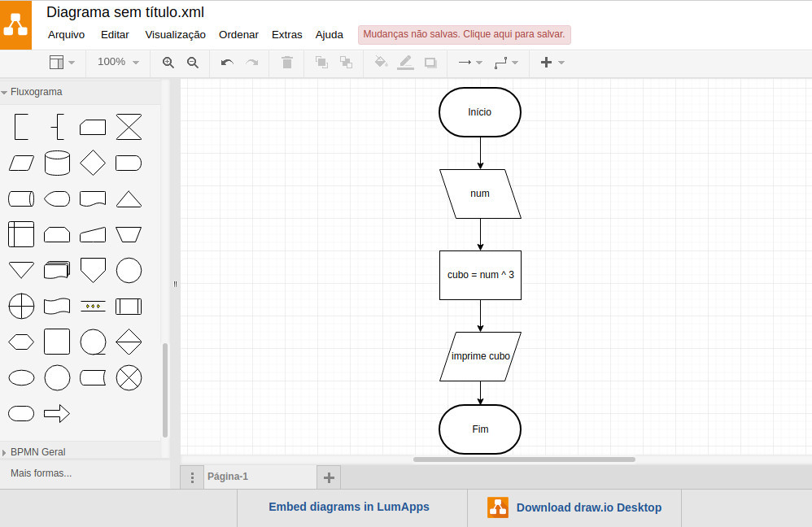Select the paper tape shape
The image size is (812, 527).
(x=57, y=306)
